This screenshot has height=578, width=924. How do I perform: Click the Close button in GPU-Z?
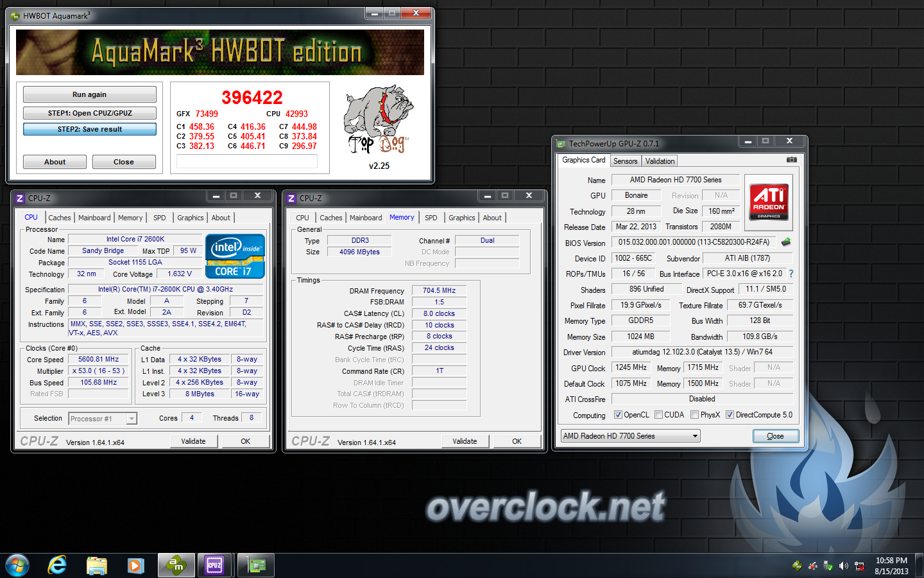click(x=775, y=436)
